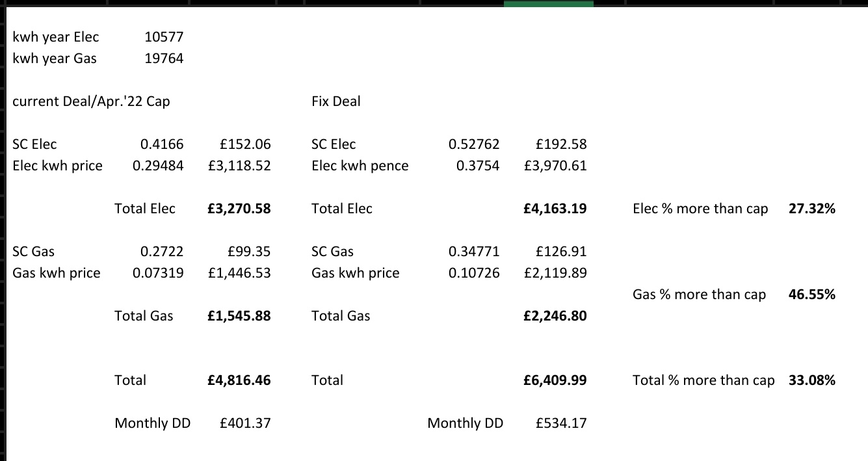Select the Elec kwh price 0.29484 cell
This screenshot has height=461, width=868.
[x=158, y=166]
